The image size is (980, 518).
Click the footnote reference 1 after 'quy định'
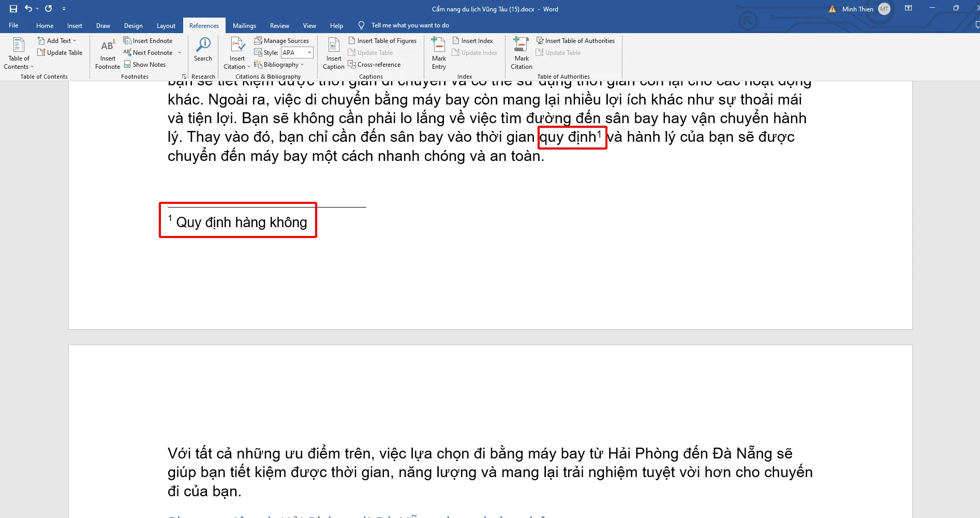click(600, 134)
